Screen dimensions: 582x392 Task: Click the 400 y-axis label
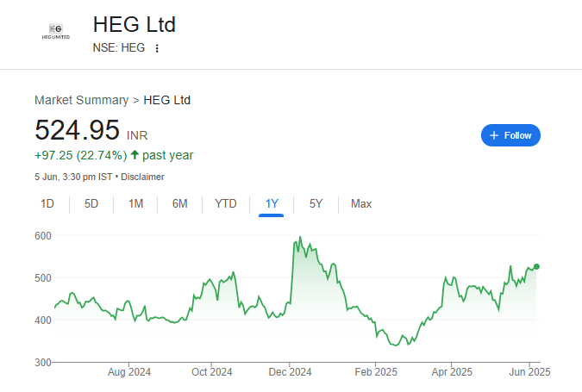tap(43, 320)
